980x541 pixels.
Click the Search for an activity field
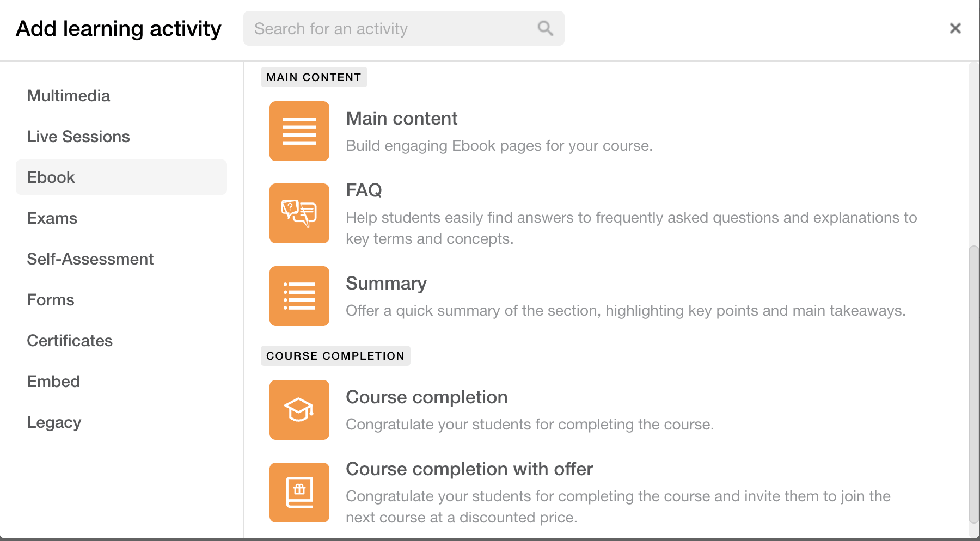403,28
